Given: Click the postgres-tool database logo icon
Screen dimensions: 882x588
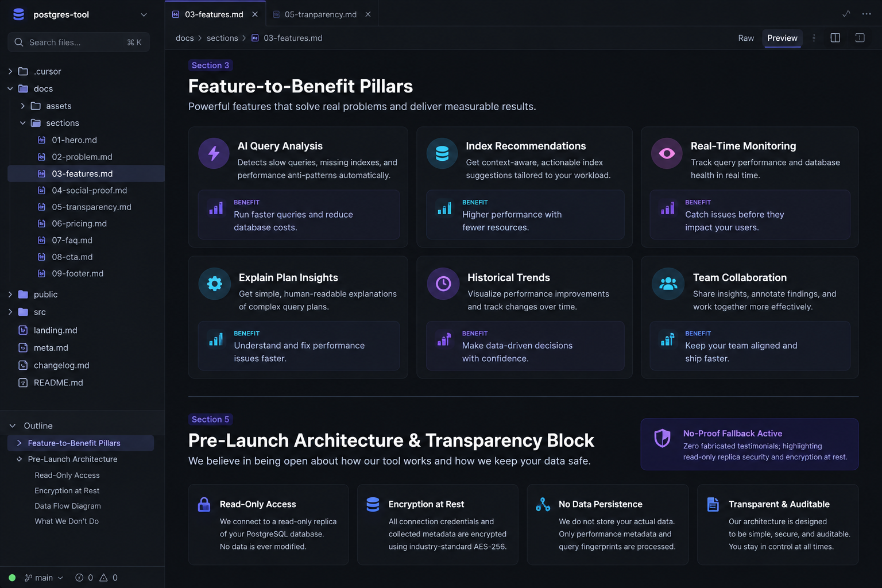Looking at the screenshot, I should (18, 14).
